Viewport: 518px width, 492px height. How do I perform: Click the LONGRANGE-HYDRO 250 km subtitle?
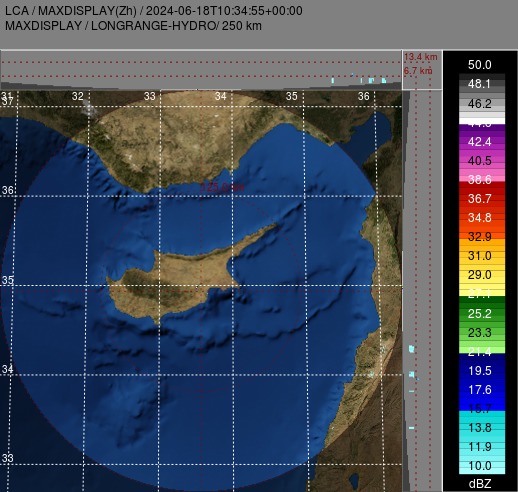133,26
